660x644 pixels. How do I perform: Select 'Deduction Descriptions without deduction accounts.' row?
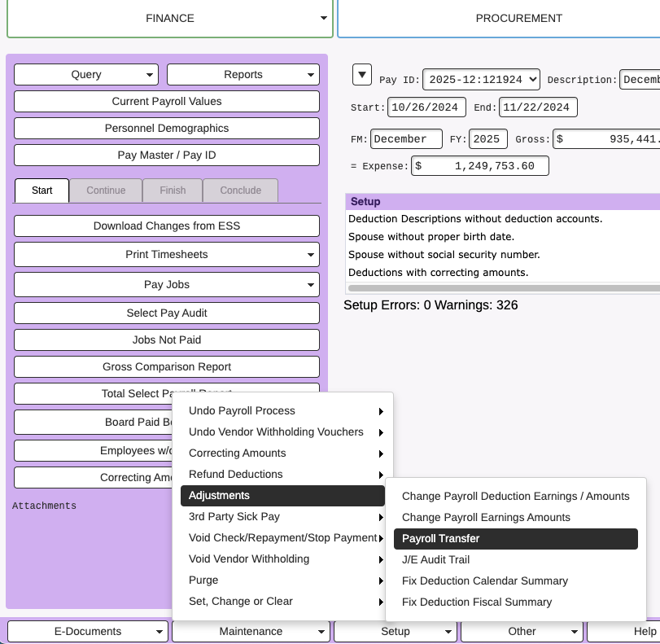(x=504, y=219)
